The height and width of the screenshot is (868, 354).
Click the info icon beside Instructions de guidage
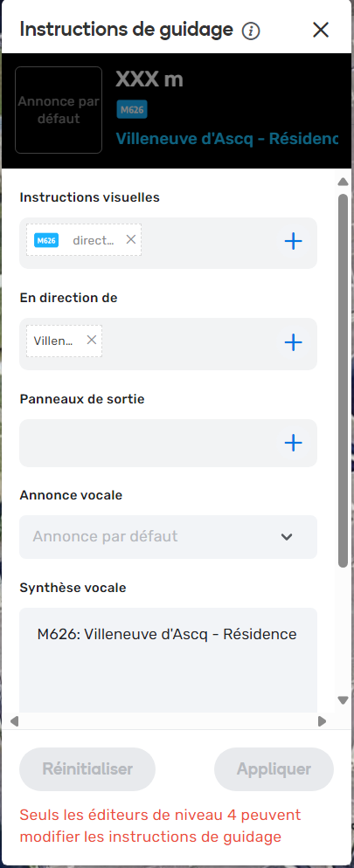pos(251,31)
